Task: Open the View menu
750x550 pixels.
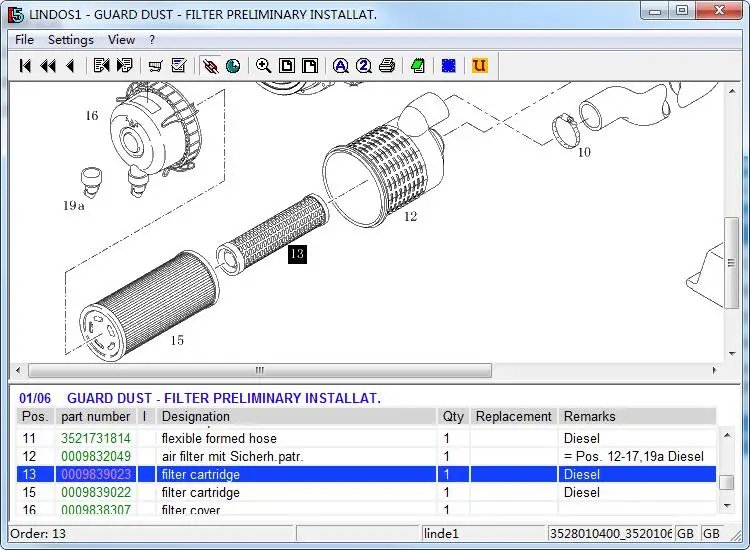Action: point(121,40)
